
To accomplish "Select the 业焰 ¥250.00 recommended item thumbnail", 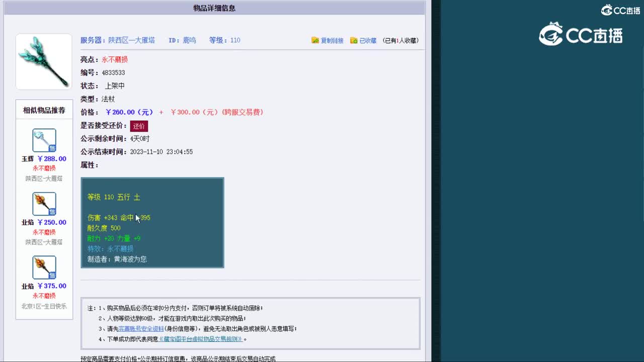I will 43,203.
